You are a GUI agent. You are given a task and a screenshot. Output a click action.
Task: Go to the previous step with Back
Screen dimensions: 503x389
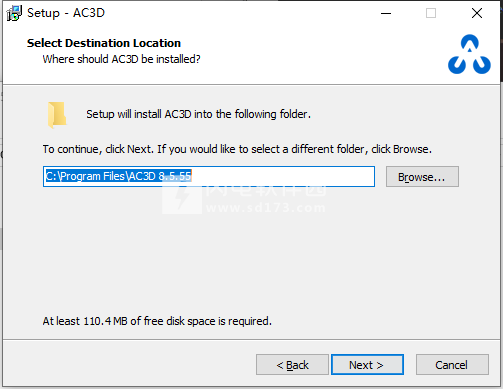point(292,365)
